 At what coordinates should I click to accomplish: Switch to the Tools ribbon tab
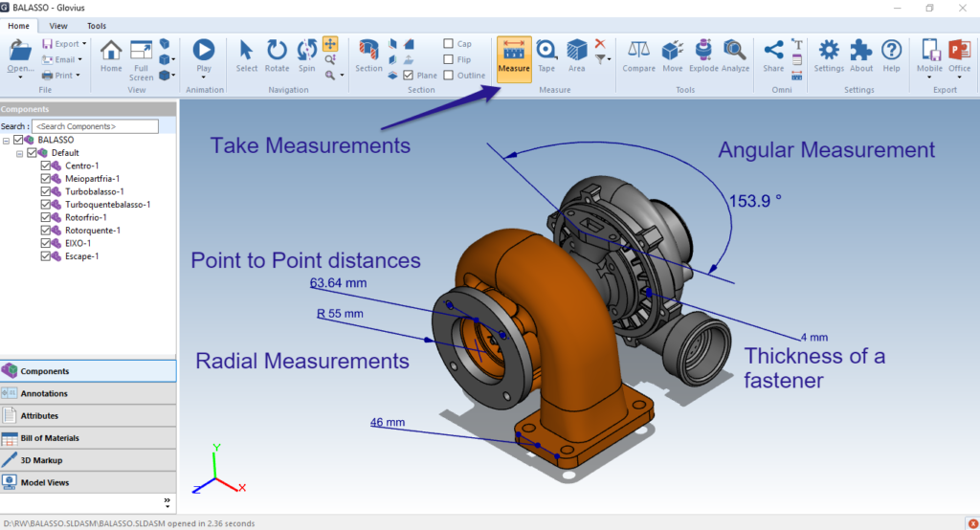tap(97, 26)
